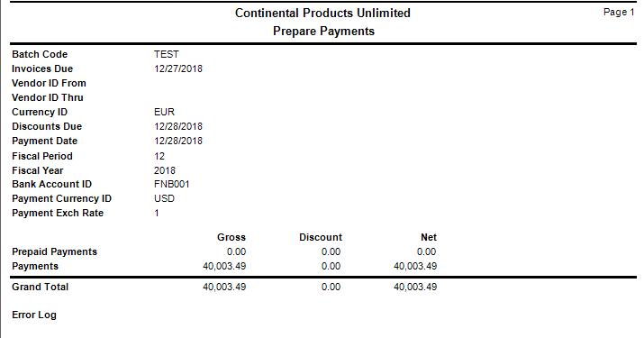Select the Payments row gross amount
644x338 pixels.
point(224,266)
